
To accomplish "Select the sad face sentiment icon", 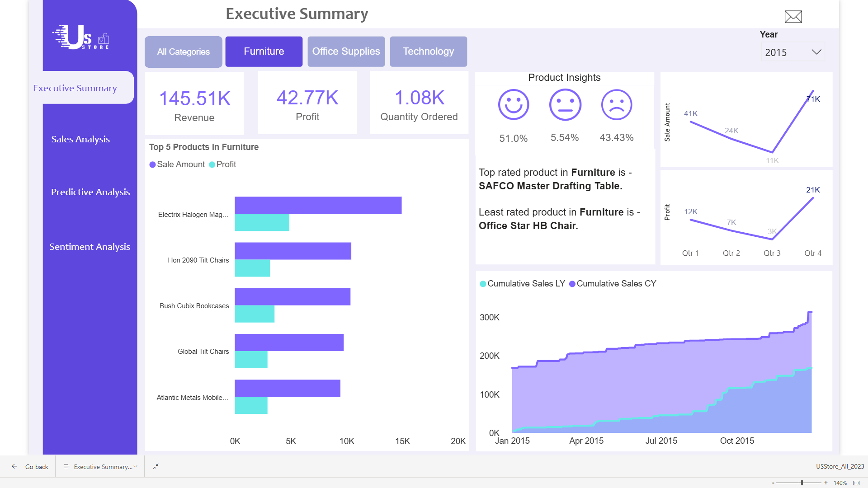I will coord(617,104).
